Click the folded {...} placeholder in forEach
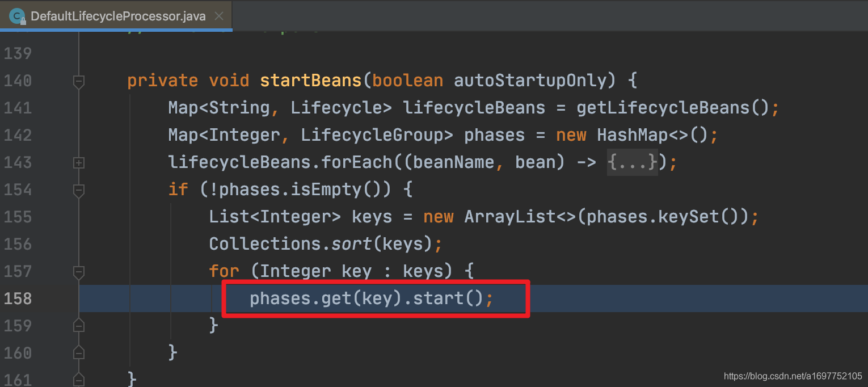This screenshot has width=868, height=387. [633, 162]
